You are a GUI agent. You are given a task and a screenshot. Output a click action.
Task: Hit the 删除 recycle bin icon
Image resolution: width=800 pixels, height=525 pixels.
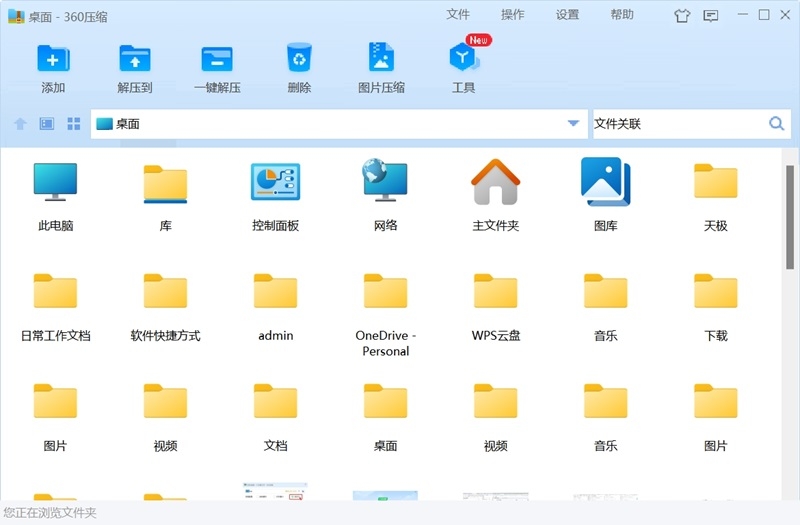coord(299,58)
